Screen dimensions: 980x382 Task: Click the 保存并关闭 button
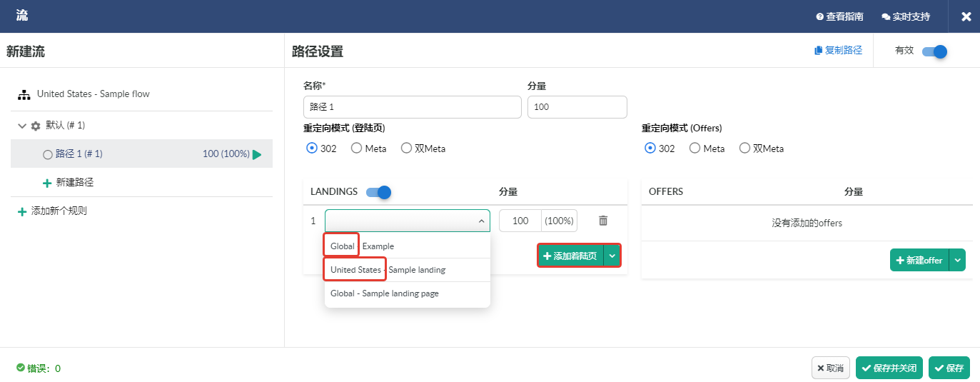click(890, 368)
